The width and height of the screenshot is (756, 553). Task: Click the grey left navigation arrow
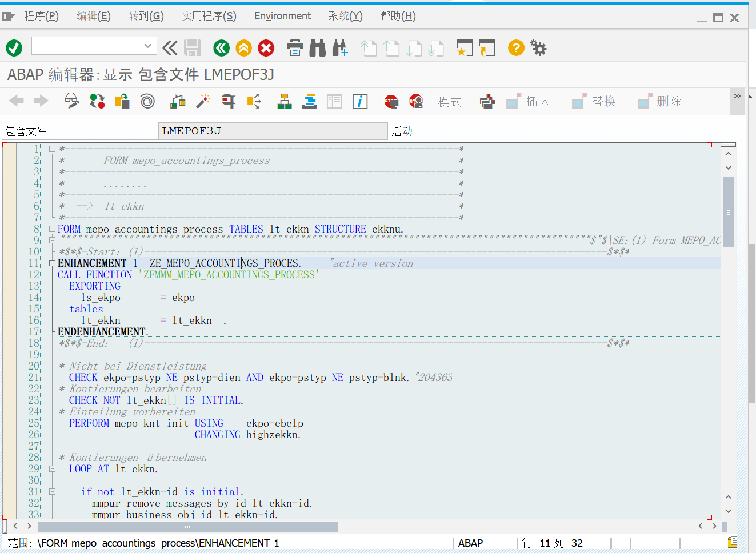coord(17,101)
